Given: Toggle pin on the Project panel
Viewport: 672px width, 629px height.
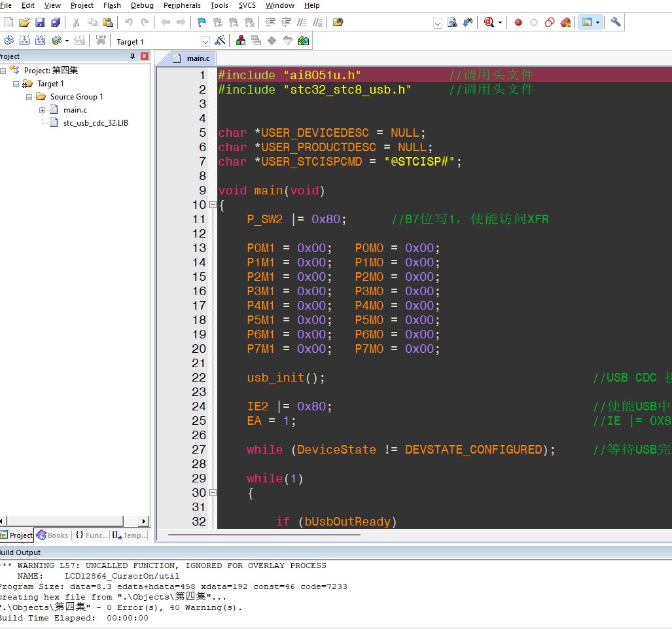Looking at the screenshot, I should [133, 56].
